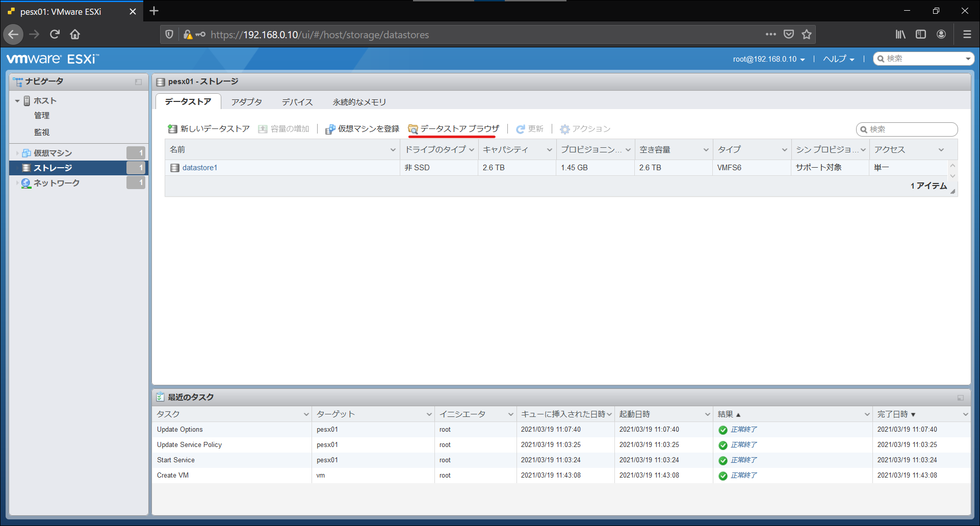The width and height of the screenshot is (980, 526).
Task: Click the Start Service task row
Action: click(x=561, y=460)
